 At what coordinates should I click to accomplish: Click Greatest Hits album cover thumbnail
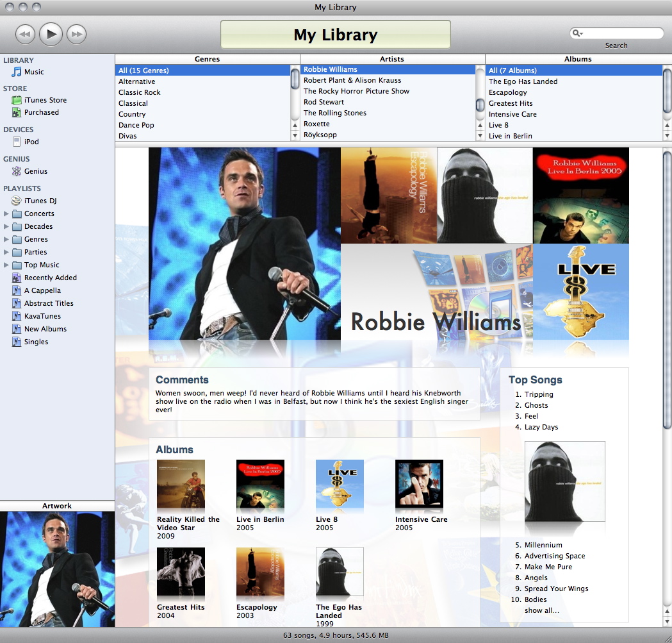coord(181,572)
